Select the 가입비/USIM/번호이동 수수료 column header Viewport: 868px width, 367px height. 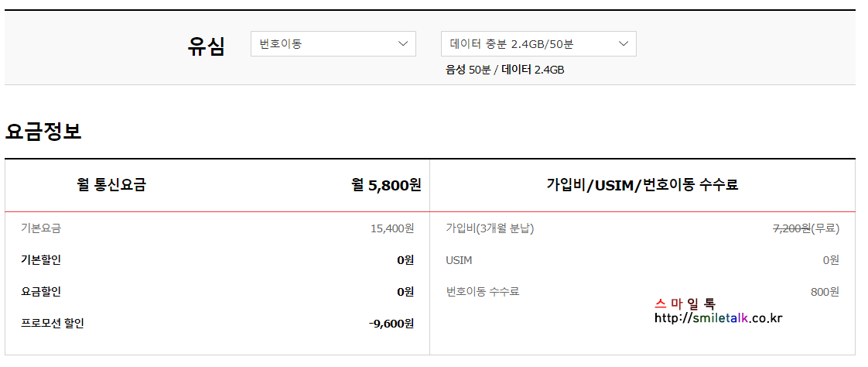[x=643, y=185]
